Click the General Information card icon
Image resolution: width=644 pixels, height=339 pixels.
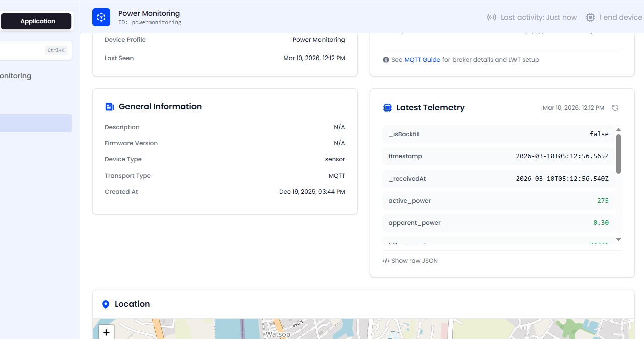click(109, 107)
